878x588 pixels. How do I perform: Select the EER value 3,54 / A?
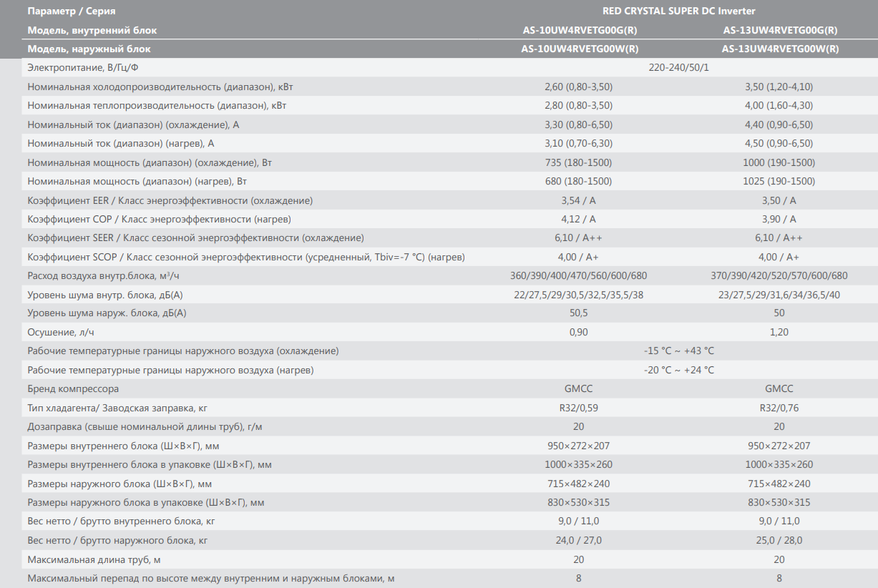(579, 200)
